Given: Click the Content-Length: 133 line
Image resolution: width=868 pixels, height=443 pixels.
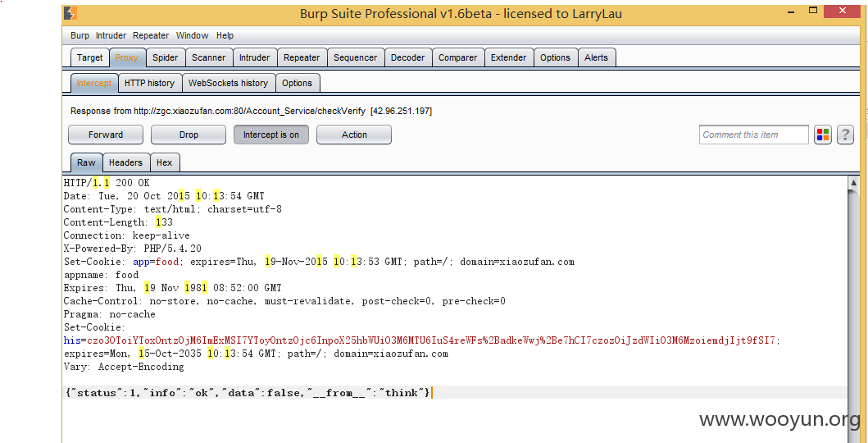Looking at the screenshot, I should 119,222.
